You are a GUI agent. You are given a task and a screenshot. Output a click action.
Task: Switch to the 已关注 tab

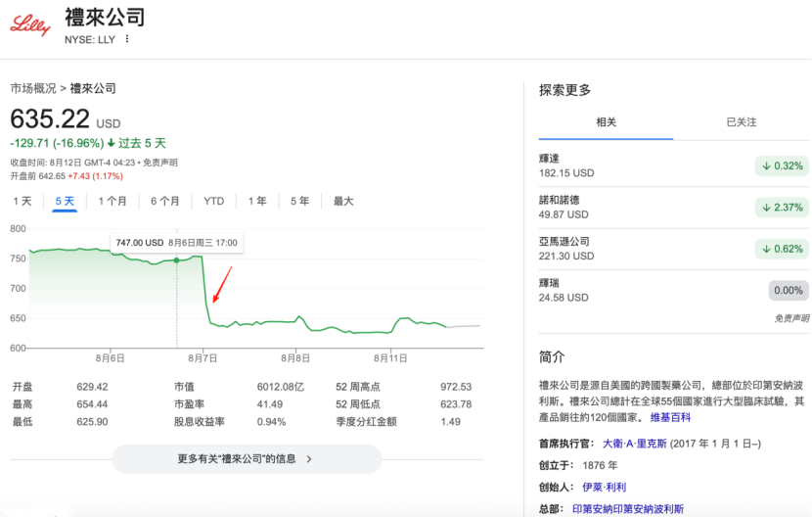tap(741, 122)
